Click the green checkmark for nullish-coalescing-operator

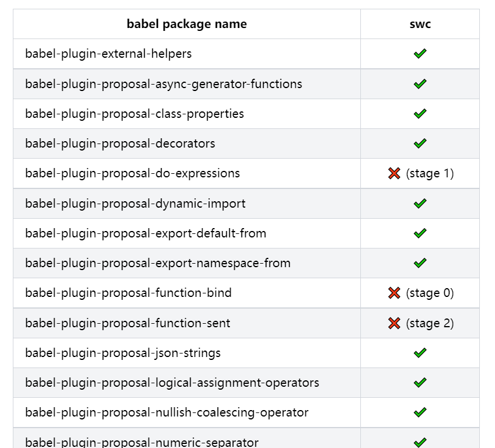[x=420, y=412]
